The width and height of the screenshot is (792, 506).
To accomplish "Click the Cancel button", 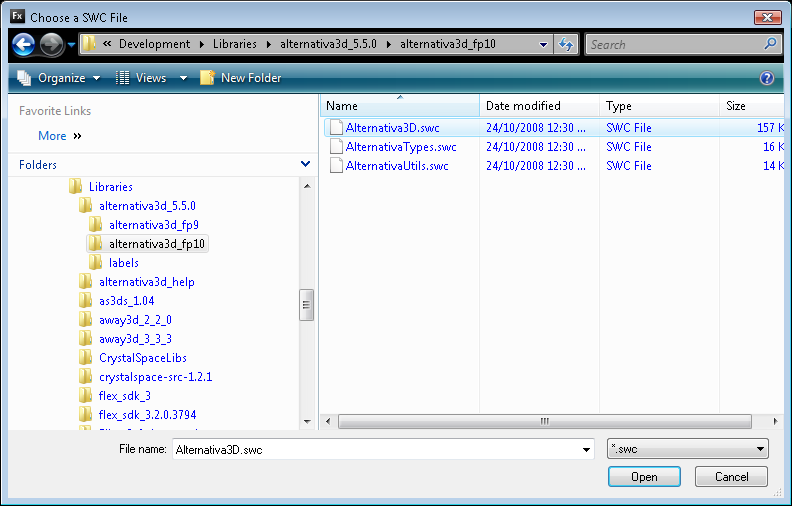I will tap(731, 477).
